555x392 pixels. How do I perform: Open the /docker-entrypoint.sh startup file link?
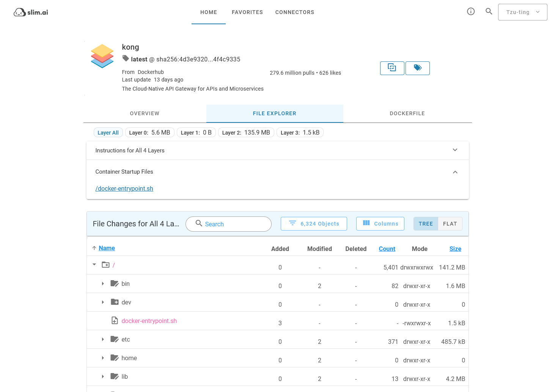124,188
